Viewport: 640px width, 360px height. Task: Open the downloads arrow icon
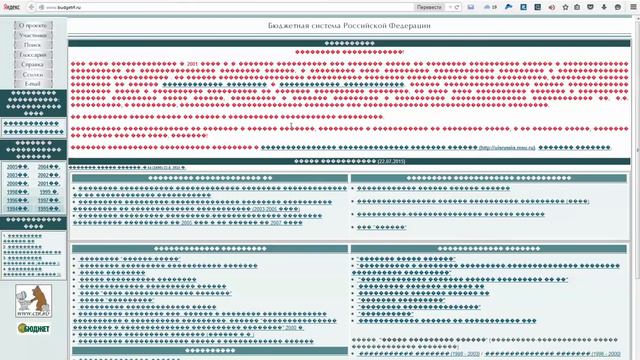pyautogui.click(x=604, y=7)
